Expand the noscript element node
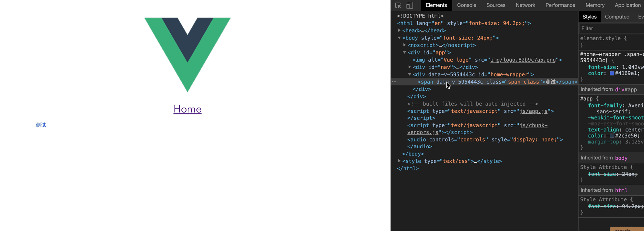The height and width of the screenshot is (231, 644). [x=405, y=45]
